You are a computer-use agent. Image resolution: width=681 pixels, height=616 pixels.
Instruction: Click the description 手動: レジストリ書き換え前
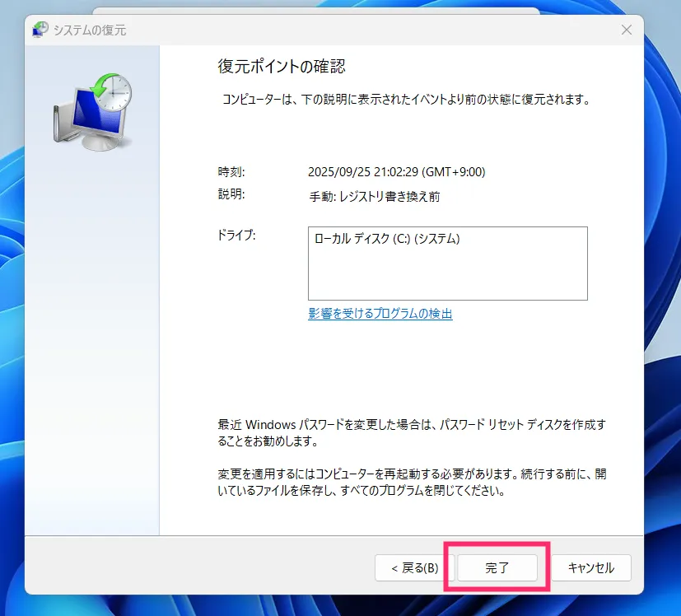point(375,197)
